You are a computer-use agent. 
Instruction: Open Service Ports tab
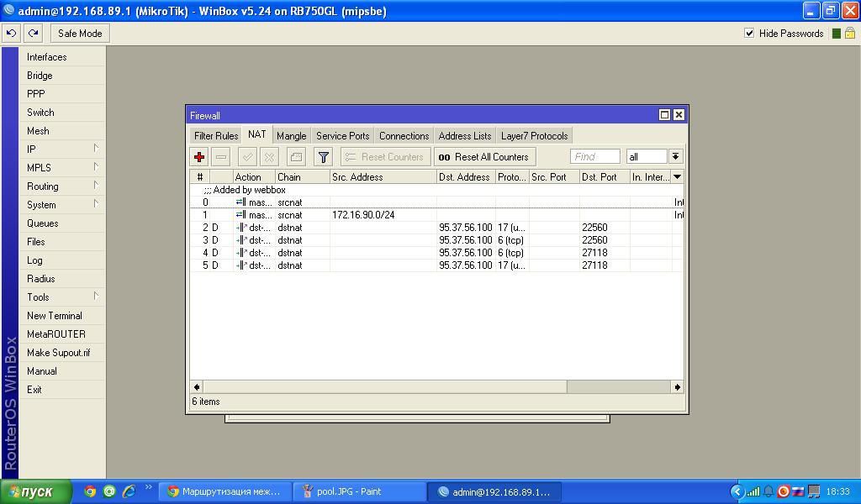(x=343, y=136)
